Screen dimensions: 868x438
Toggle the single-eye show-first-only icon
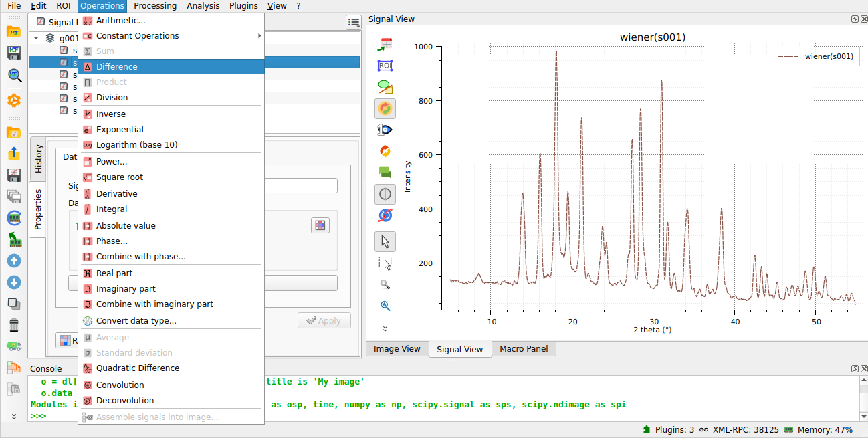click(x=385, y=130)
